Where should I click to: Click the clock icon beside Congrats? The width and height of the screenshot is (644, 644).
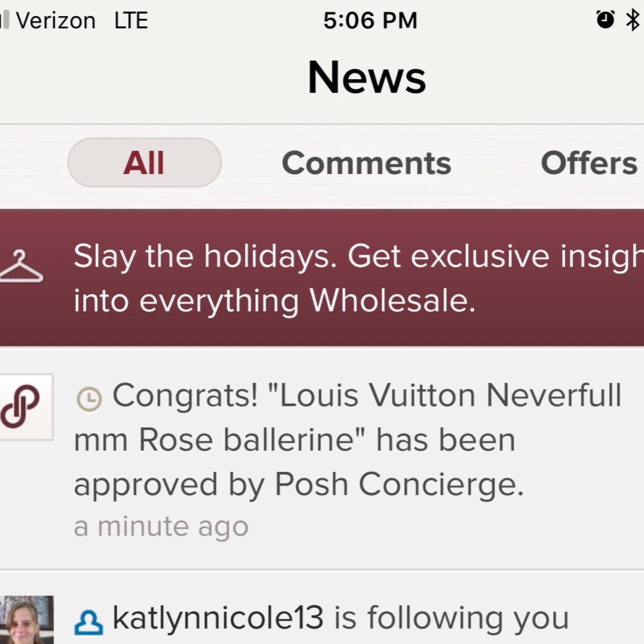pyautogui.click(x=89, y=399)
